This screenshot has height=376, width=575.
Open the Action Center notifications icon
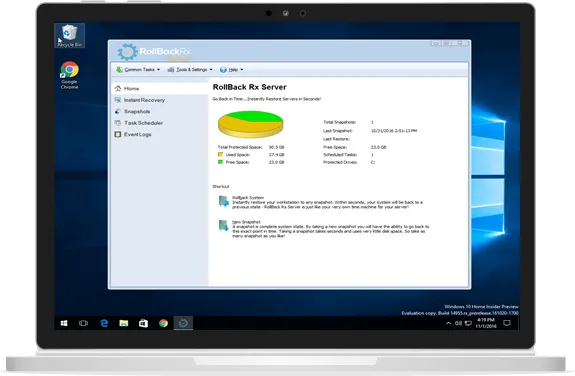click(x=507, y=323)
